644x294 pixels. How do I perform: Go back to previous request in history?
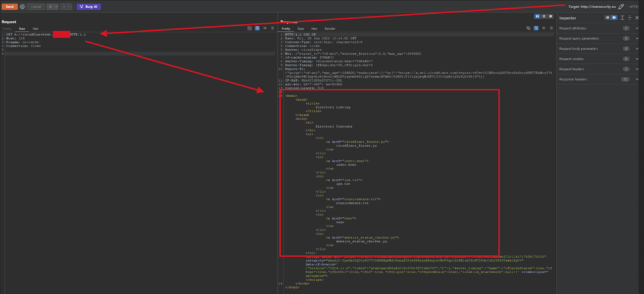[50, 6]
